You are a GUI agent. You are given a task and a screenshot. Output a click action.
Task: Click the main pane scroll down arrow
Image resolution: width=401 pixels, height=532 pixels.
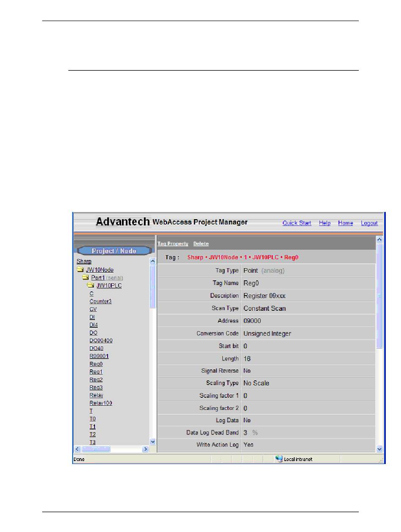pyautogui.click(x=379, y=449)
